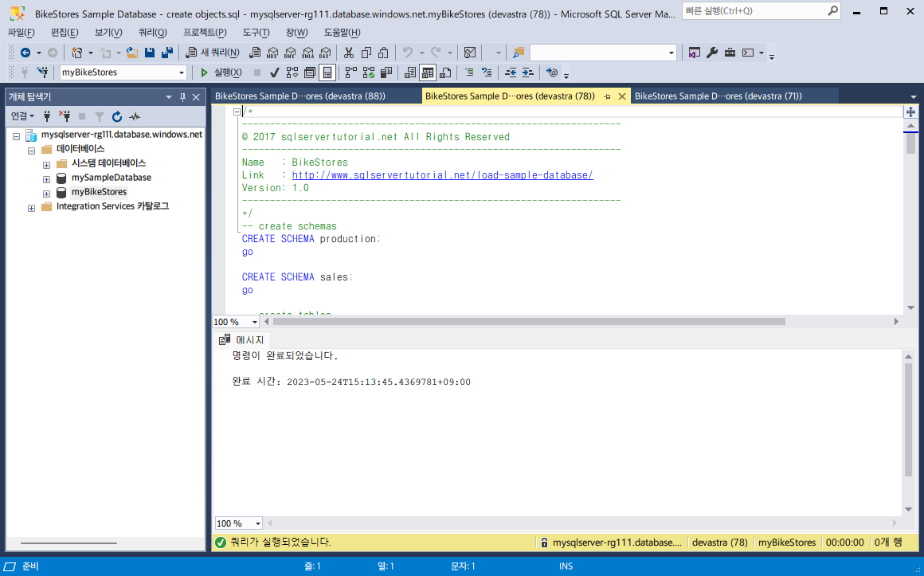Click the Specify Template Parameter Values icon
Screen dimensions: 924x576
552,72
